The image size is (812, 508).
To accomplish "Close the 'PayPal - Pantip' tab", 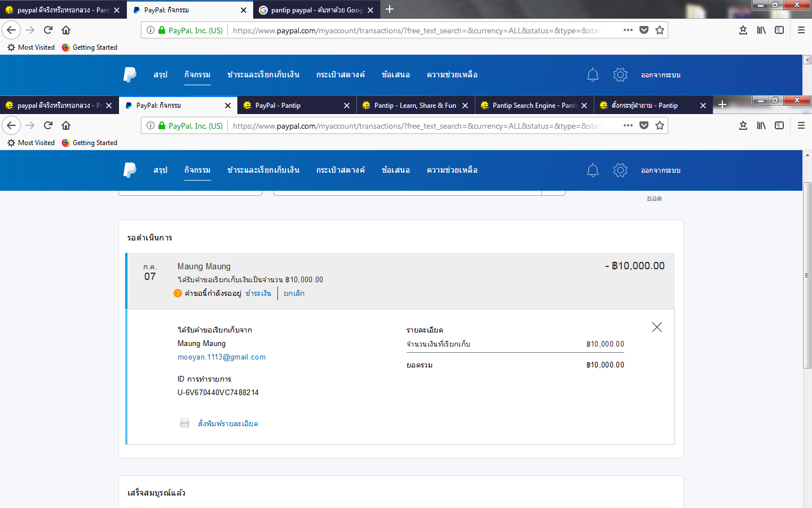I will coord(347,106).
